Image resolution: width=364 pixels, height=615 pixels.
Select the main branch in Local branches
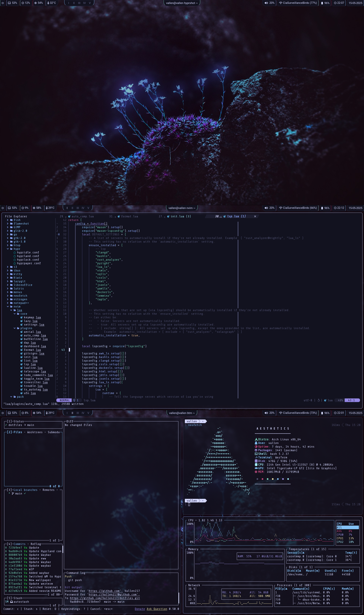19,494
